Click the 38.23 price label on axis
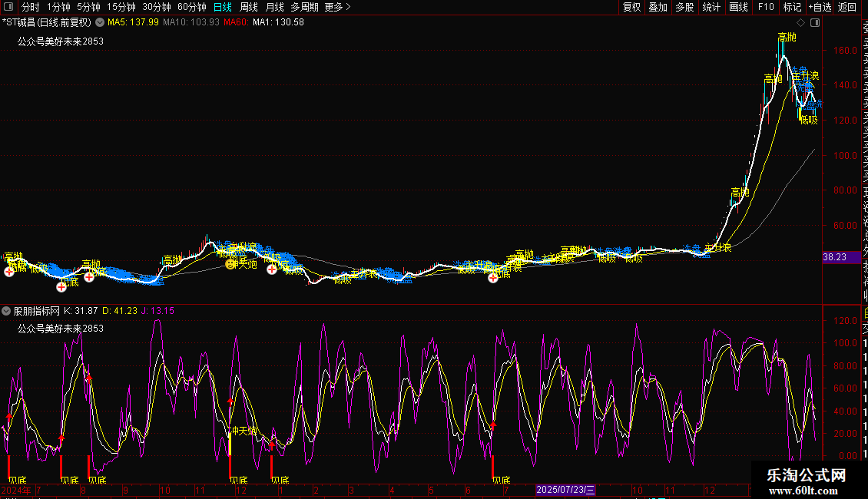The height and width of the screenshot is (499, 868). [x=835, y=258]
